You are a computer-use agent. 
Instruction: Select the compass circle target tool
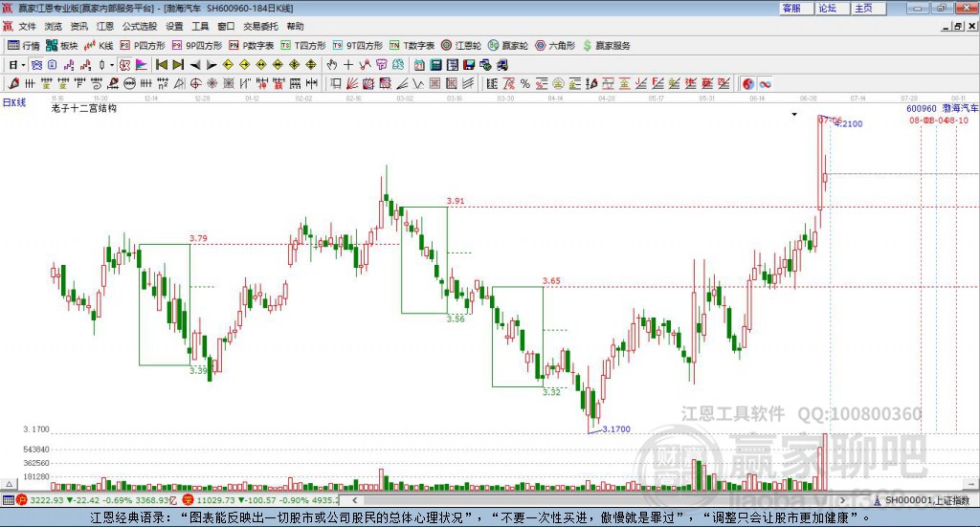pos(195,83)
